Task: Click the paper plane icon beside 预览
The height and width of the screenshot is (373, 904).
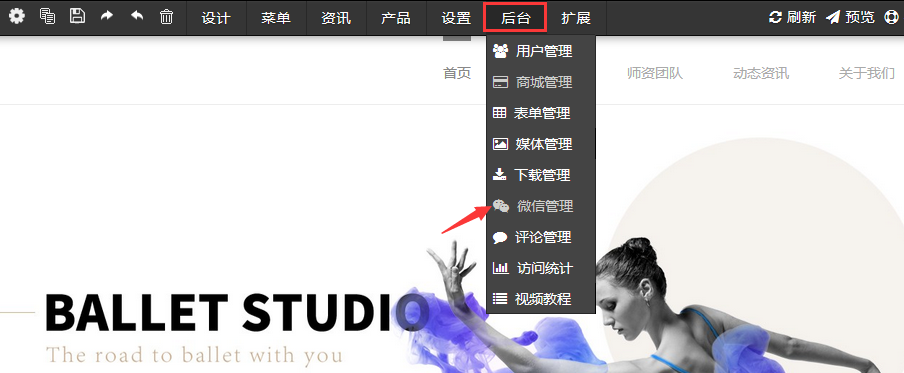Action: 833,17
